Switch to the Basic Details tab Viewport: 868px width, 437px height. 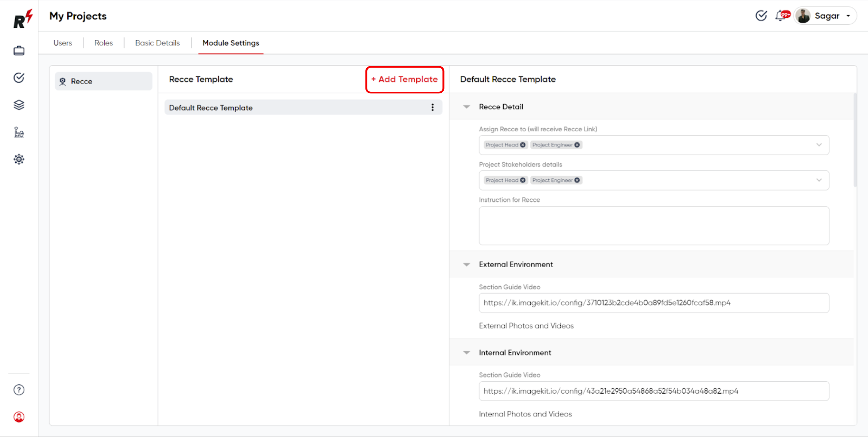(157, 43)
